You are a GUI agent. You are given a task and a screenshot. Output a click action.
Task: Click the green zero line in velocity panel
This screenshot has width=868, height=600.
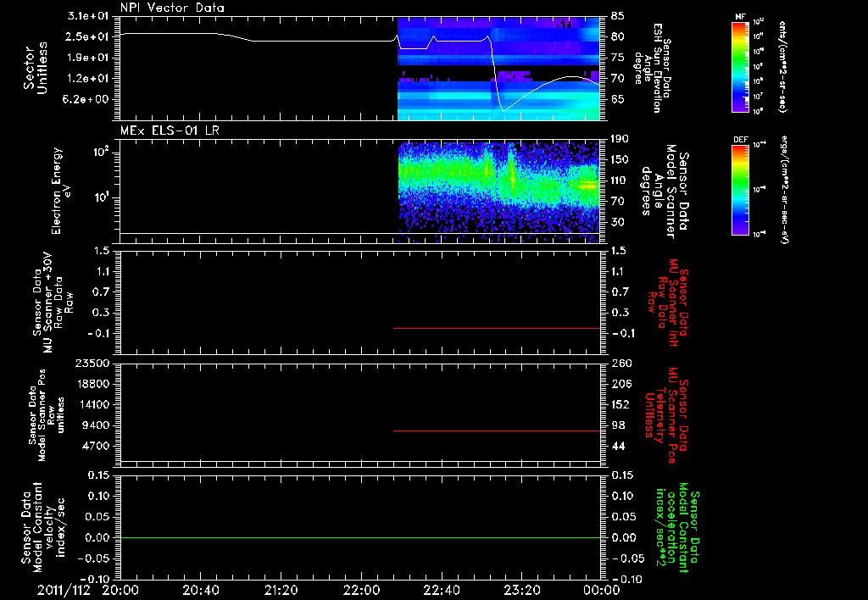point(360,537)
